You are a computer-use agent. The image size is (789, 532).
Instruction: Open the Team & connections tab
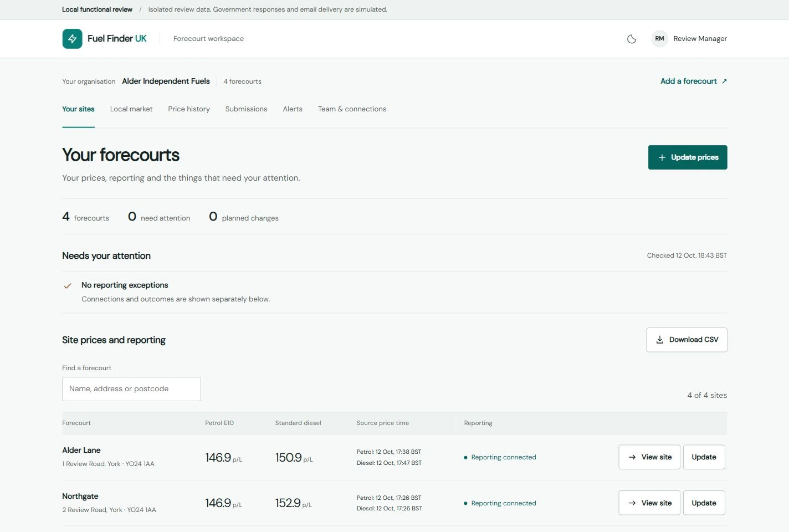click(x=352, y=109)
